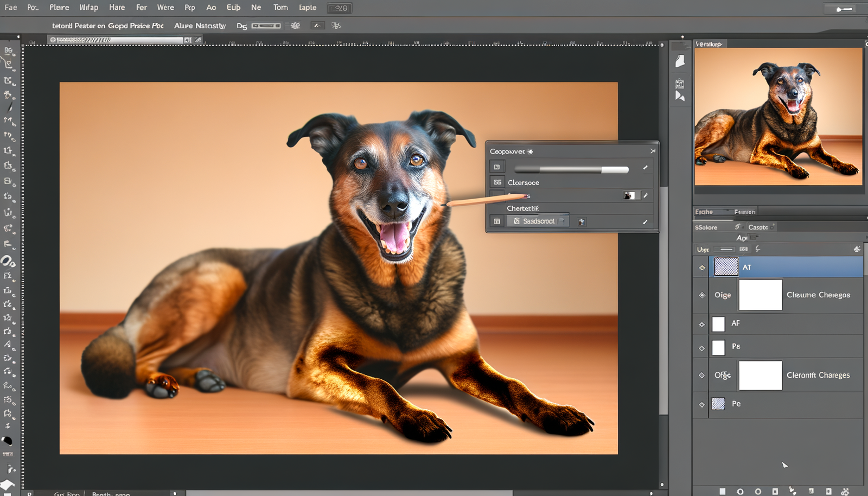The image size is (868, 496).
Task: Hide the Clraume Cheiegos layer
Action: (x=701, y=295)
